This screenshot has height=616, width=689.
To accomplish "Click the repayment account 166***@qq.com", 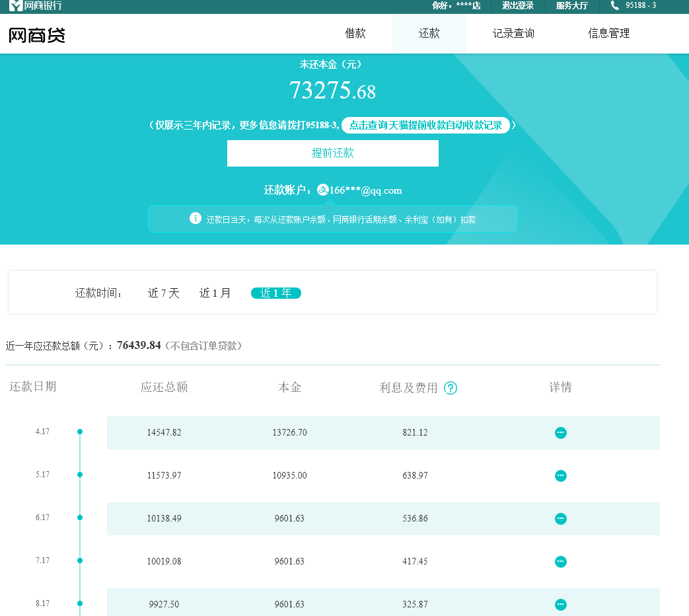I will click(365, 190).
